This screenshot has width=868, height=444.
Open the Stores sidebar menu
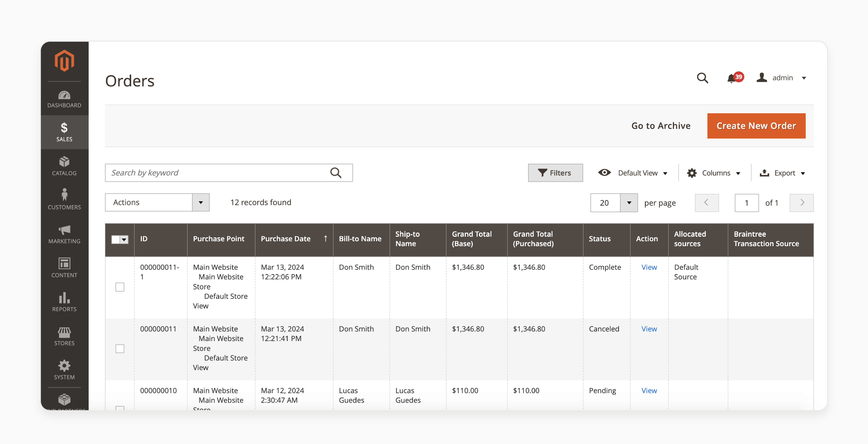tap(64, 336)
